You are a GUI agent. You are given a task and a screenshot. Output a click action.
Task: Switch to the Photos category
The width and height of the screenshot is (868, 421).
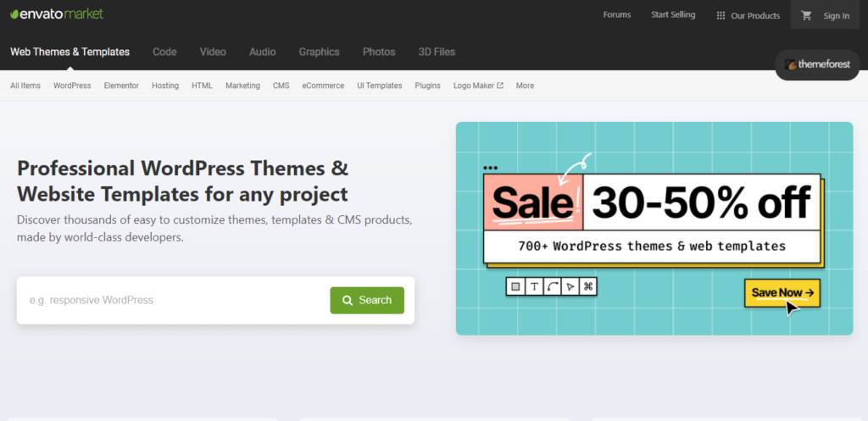point(379,52)
